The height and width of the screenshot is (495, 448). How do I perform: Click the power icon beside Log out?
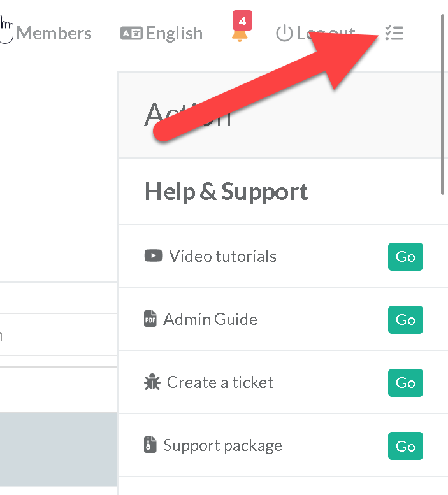pos(284,33)
